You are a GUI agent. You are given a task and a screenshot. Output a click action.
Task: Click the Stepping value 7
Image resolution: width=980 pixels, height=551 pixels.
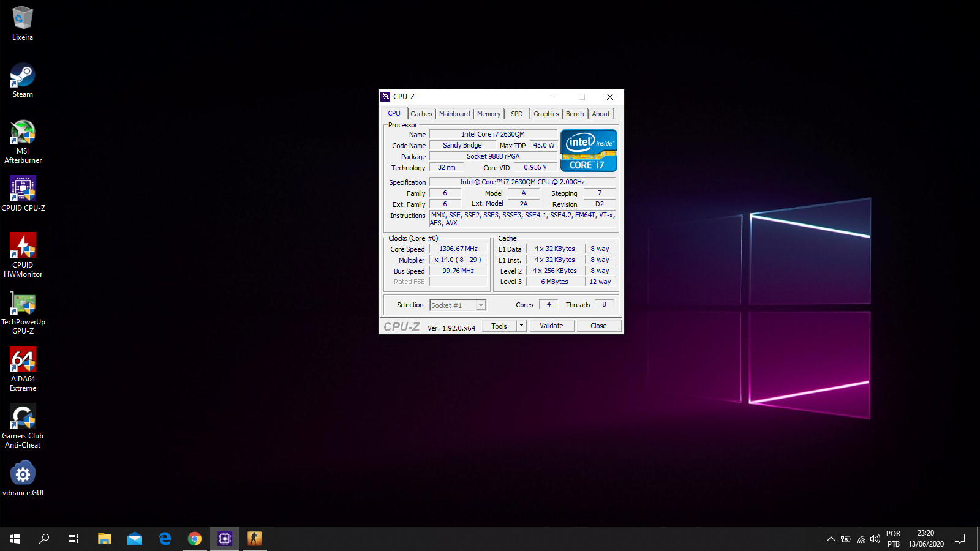pyautogui.click(x=600, y=193)
